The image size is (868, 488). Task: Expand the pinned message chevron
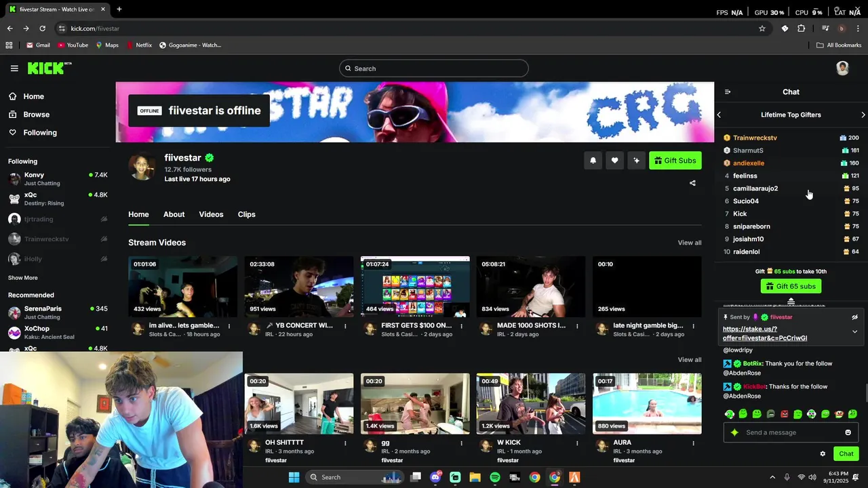(x=854, y=331)
